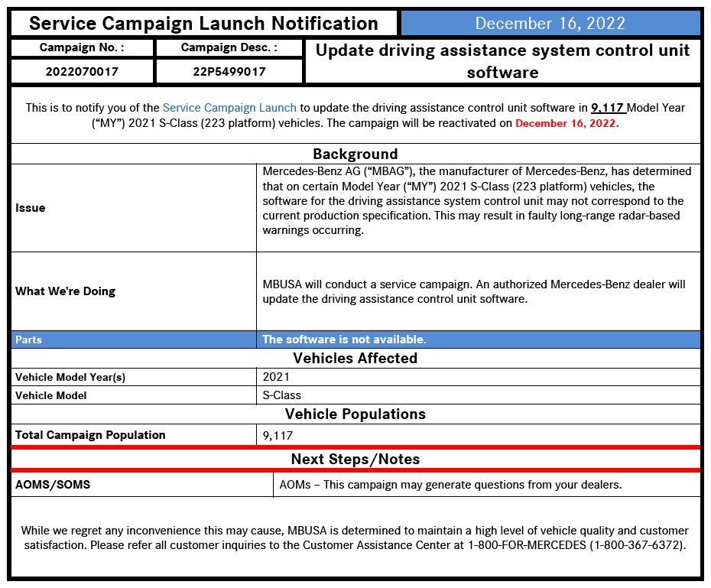Select the Vehicle Populations heading

click(x=355, y=414)
